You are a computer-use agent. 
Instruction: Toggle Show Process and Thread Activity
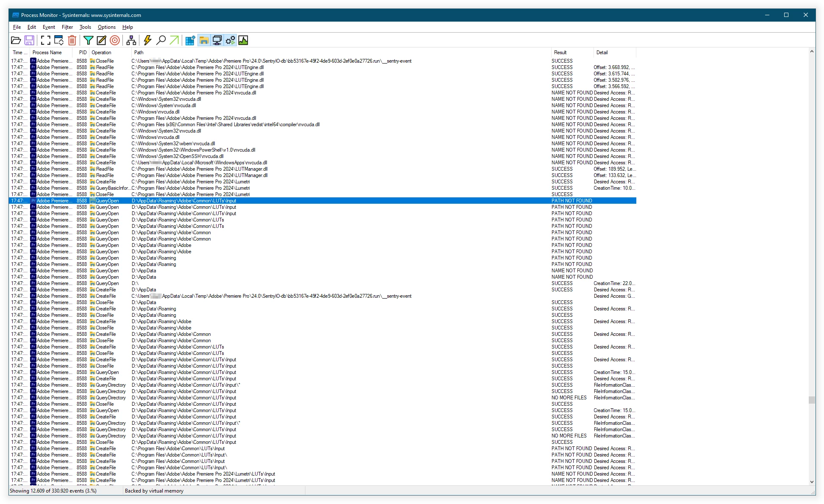click(230, 40)
